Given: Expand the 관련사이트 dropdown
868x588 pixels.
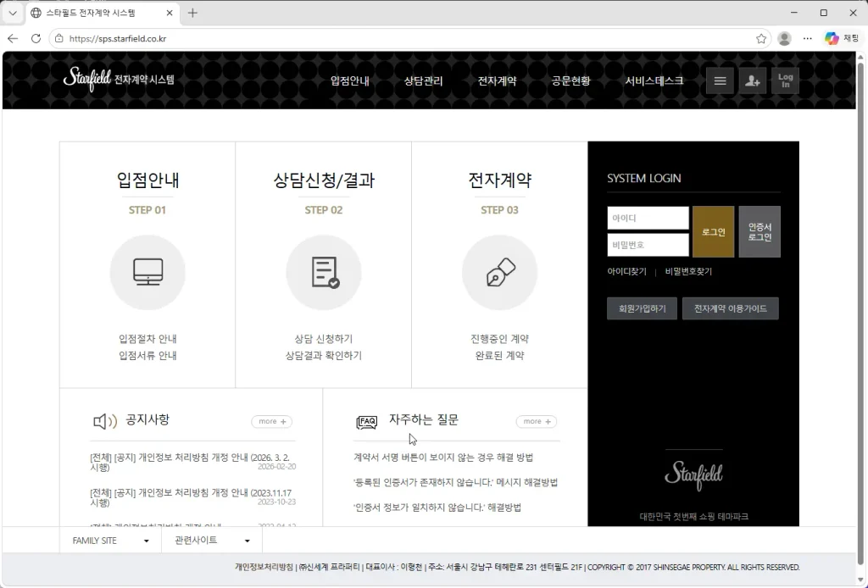Looking at the screenshot, I should coord(212,541).
